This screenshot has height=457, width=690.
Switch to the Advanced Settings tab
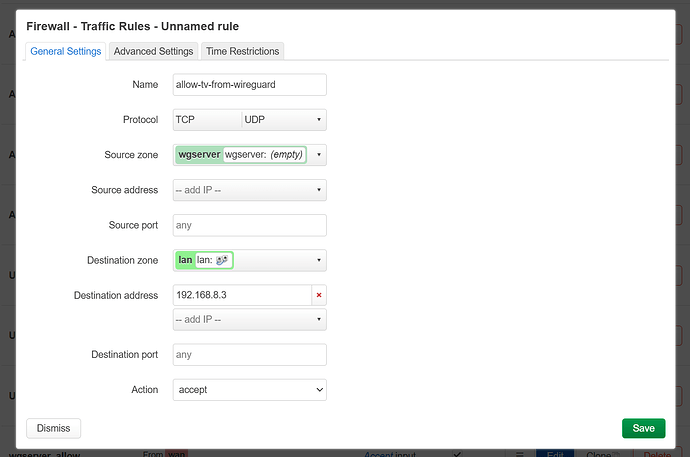[x=153, y=51]
